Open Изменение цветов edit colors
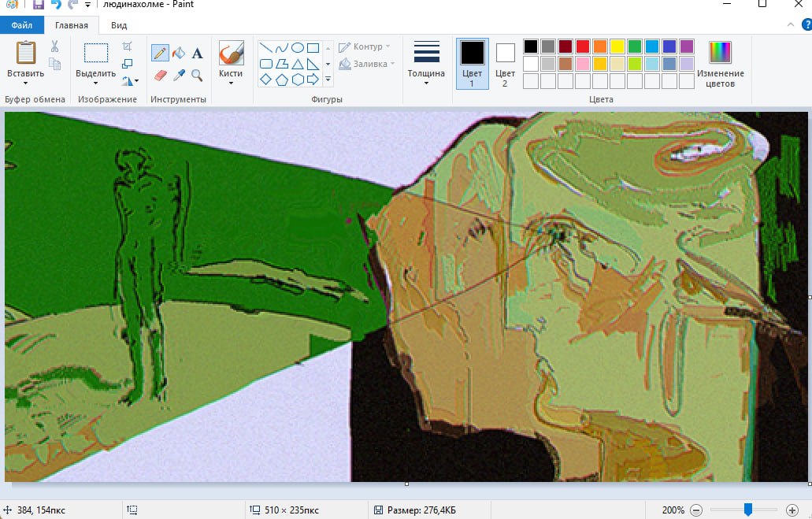Viewport: 812px width, 519px height. point(721,63)
